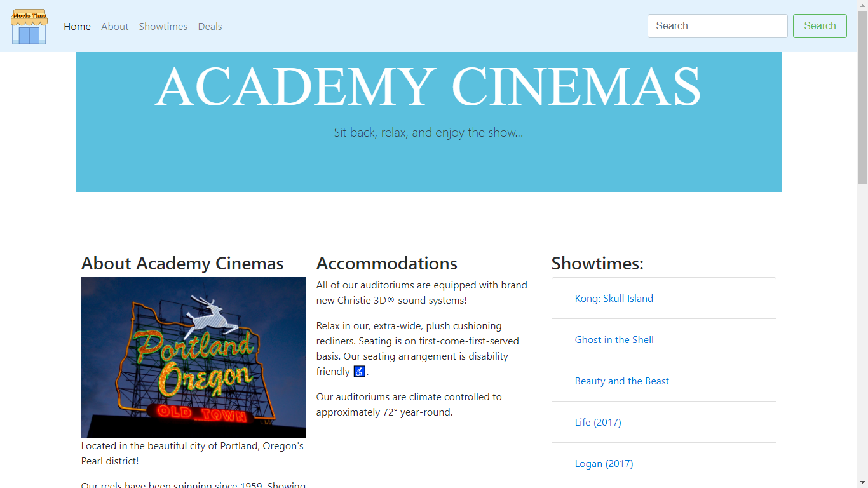868x488 pixels.
Task: Click the About Academy Cinemas heading
Action: [x=182, y=263]
